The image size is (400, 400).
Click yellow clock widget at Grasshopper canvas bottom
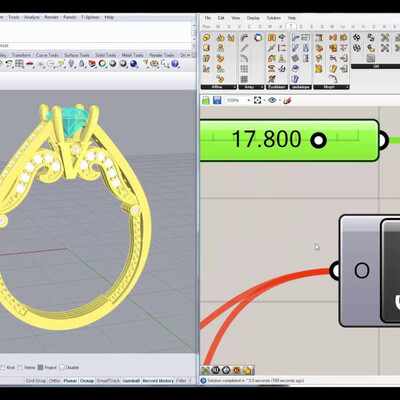pos(236,370)
